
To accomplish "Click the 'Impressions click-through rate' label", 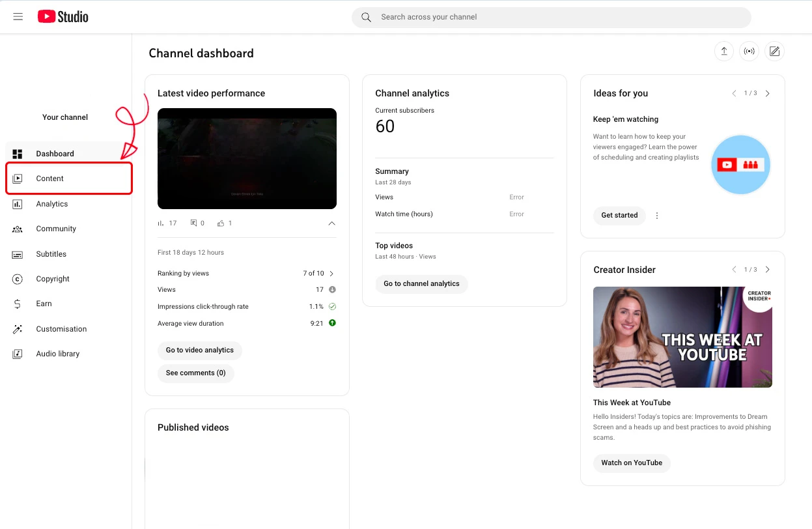I will (x=203, y=306).
